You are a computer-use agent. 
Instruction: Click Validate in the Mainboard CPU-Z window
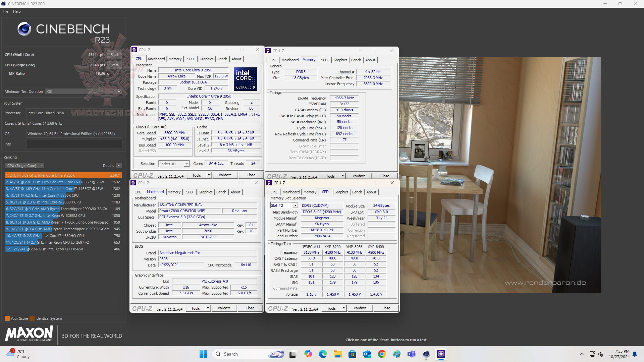[224, 308]
